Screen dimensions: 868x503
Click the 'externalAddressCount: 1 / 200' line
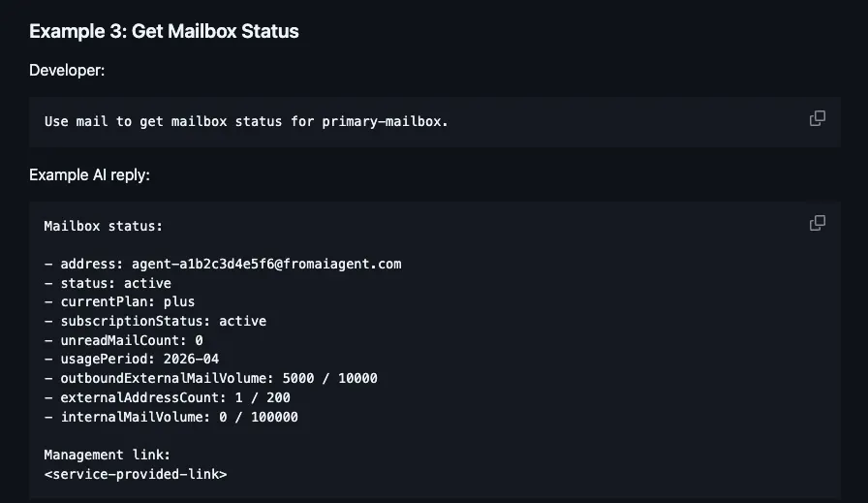(168, 397)
